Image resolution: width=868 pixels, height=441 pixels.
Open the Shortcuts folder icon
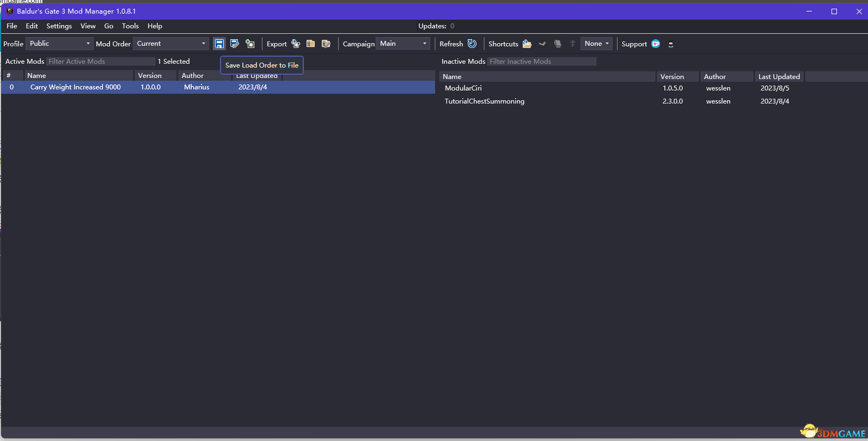tap(527, 44)
